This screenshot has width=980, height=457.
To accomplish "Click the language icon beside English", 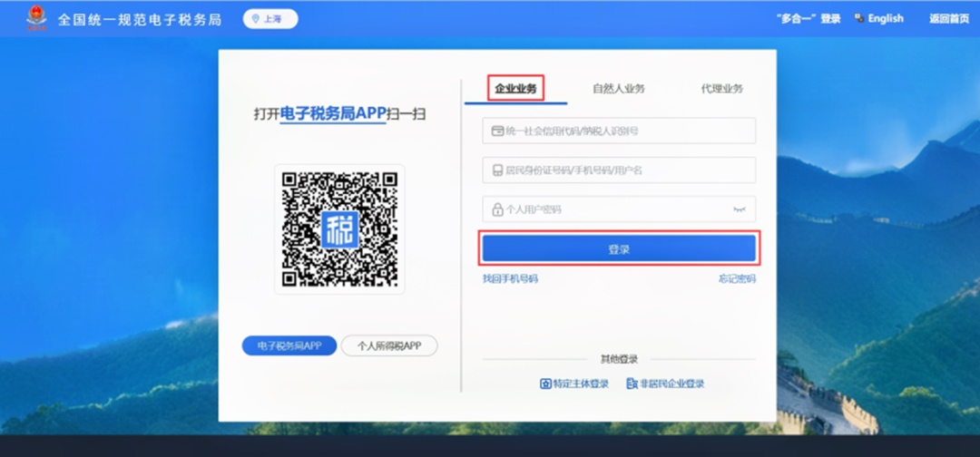I will point(858,19).
